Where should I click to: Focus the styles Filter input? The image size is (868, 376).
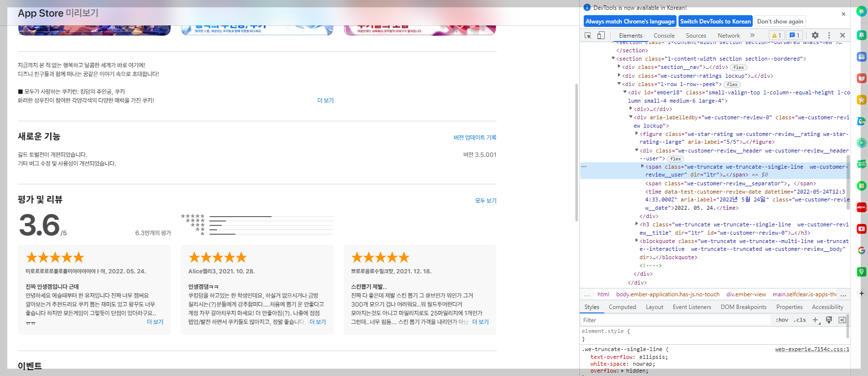[675, 320]
